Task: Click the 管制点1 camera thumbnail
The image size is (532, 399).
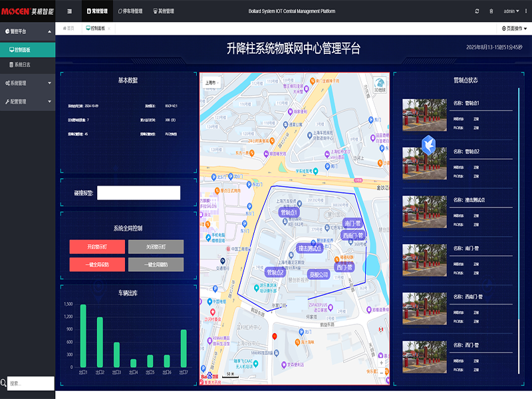Action: point(424,110)
